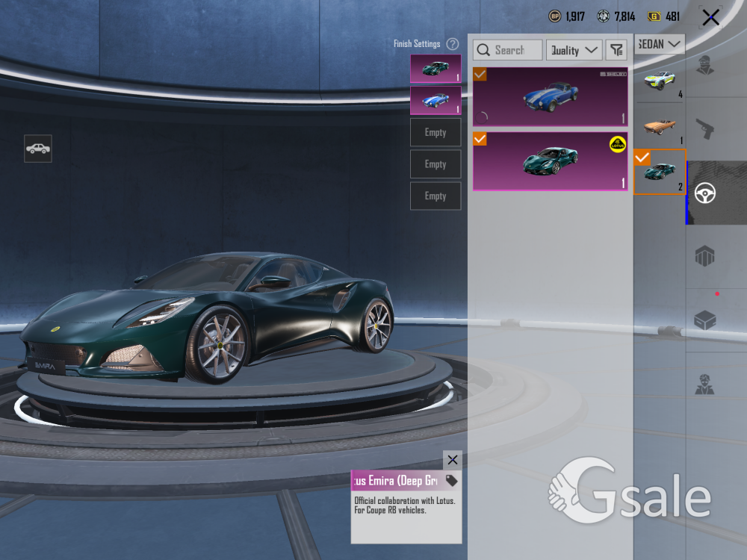The image size is (747, 560).
Task: Toggle the green Lotus Emira skin checkbox
Action: 480,140
